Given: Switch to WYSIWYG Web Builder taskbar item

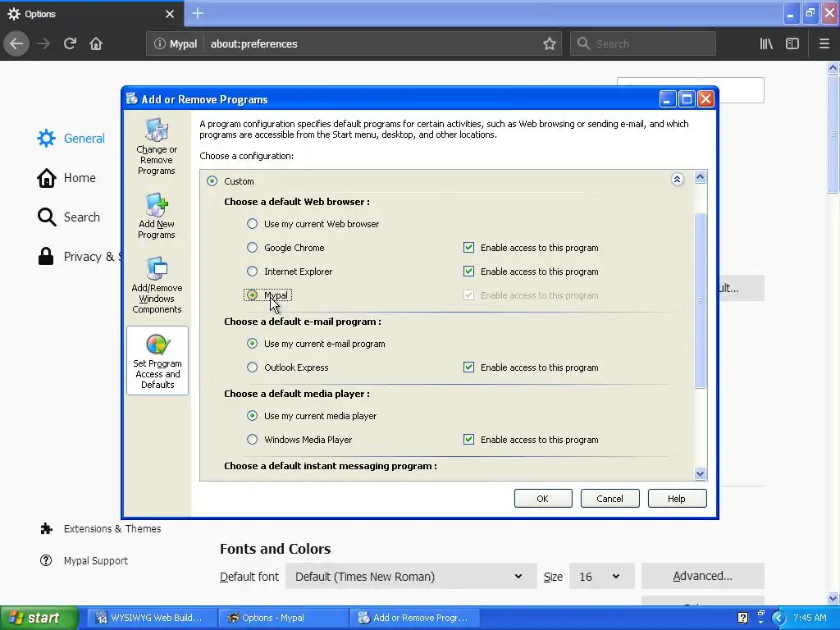Looking at the screenshot, I should click(152, 618).
